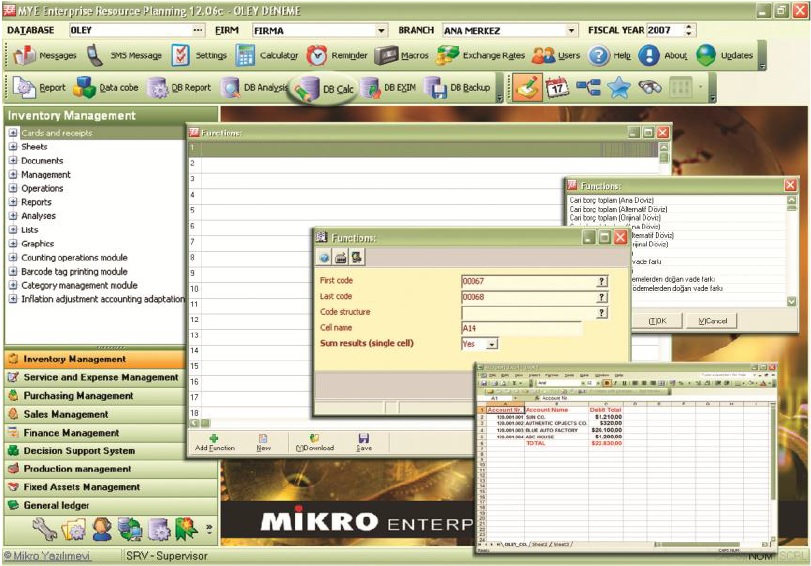Switch to Decision Support System
The width and height of the screenshot is (811, 566).
click(x=95, y=451)
